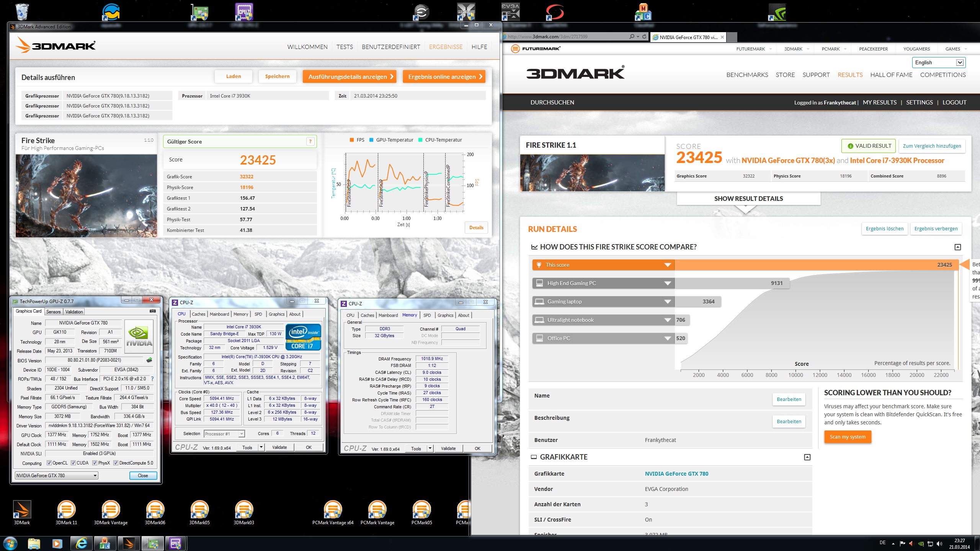Image resolution: width=980 pixels, height=551 pixels.
Task: Click the Validate button in CPU-Z Memory window
Action: 448,448
